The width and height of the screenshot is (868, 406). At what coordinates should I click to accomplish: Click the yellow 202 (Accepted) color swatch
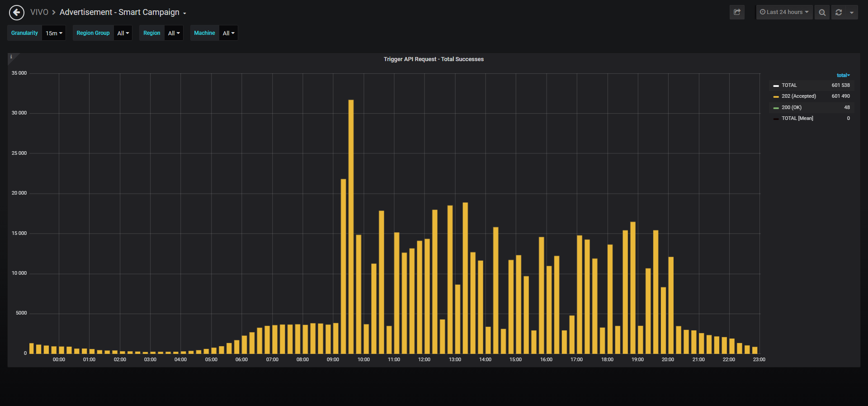click(776, 96)
